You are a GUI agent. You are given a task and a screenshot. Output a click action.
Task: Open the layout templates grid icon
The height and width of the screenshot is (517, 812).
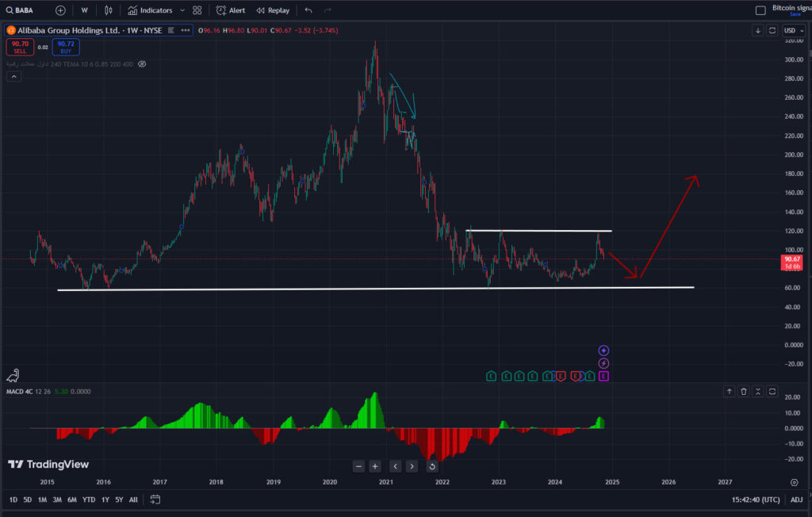pyautogui.click(x=197, y=10)
